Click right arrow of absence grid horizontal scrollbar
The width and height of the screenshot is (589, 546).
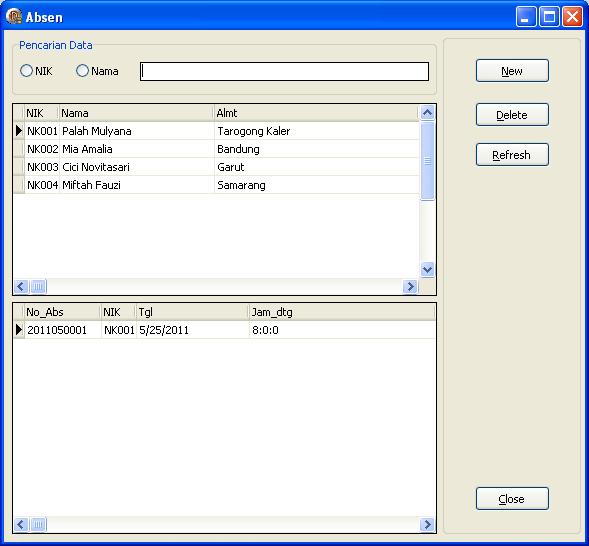coord(427,524)
